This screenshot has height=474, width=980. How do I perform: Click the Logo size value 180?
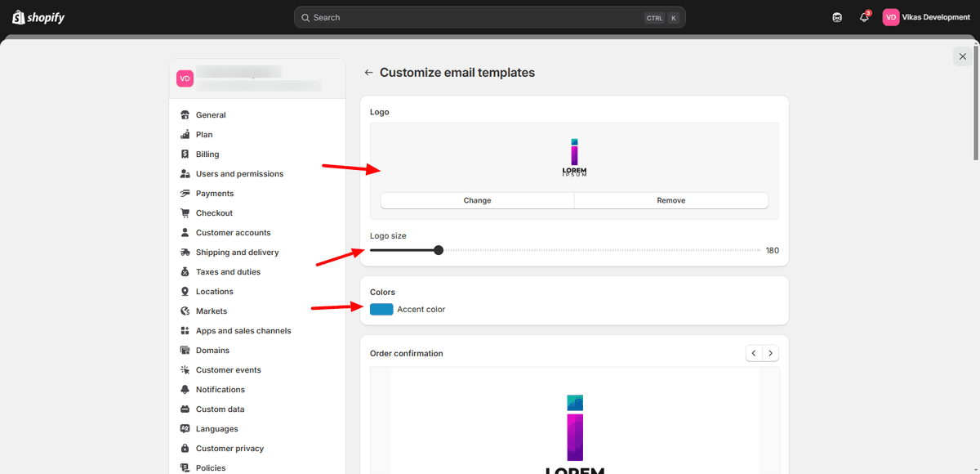(x=772, y=250)
